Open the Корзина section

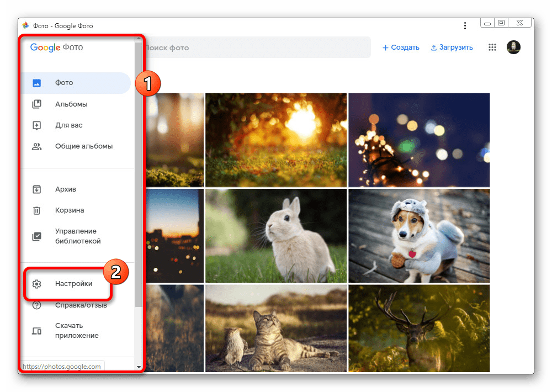click(70, 210)
